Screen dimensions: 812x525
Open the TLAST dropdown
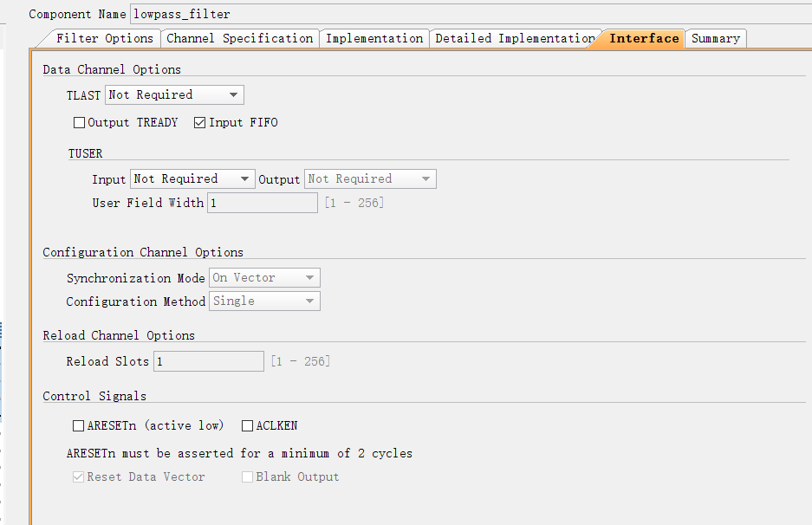click(174, 94)
